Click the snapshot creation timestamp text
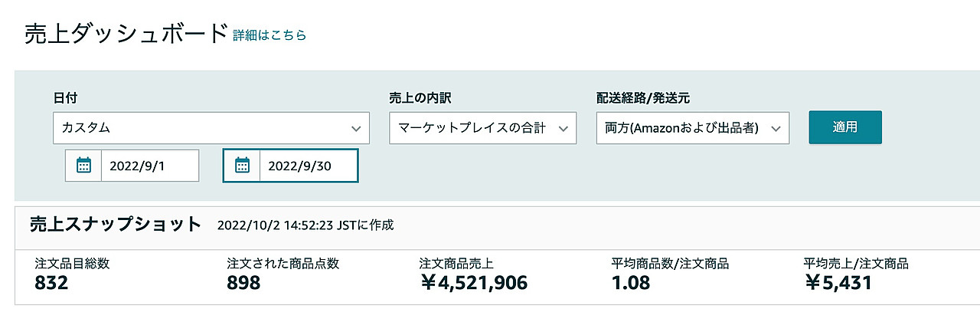 click(x=305, y=225)
